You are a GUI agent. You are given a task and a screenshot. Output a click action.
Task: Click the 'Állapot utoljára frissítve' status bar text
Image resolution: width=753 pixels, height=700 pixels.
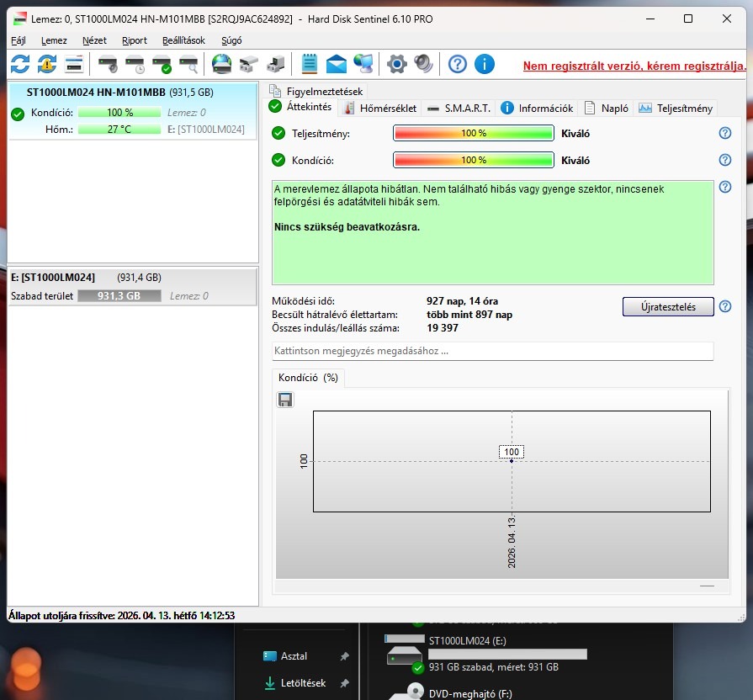(x=121, y=616)
